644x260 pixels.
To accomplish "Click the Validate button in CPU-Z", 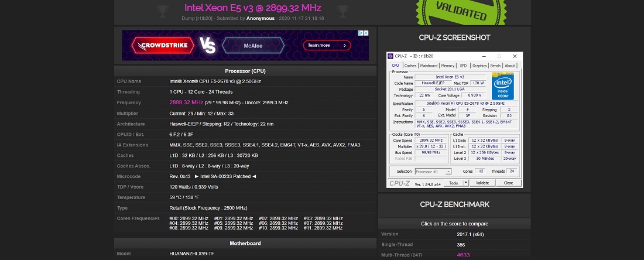I will [482, 183].
